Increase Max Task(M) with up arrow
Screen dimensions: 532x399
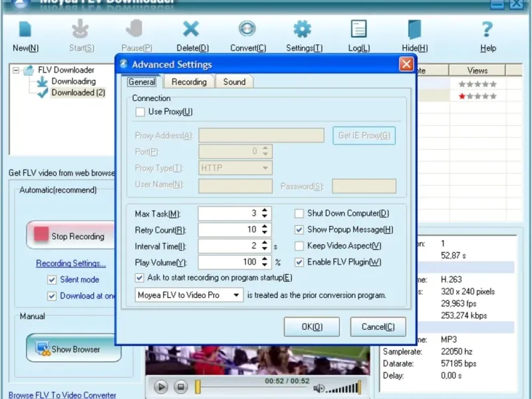click(265, 210)
